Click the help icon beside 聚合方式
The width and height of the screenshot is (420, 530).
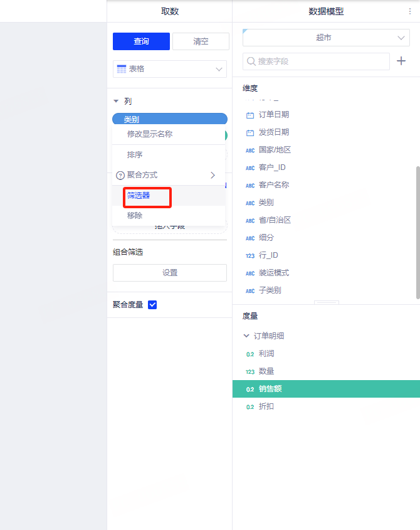(120, 176)
